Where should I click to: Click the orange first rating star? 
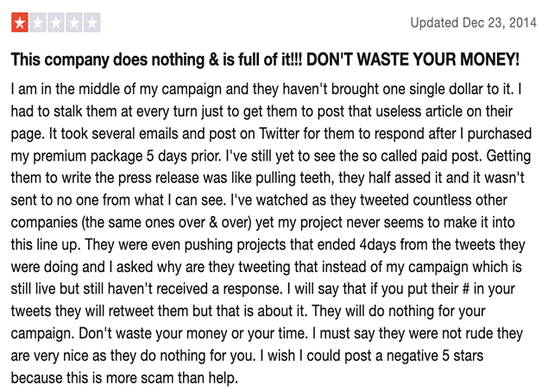(20, 22)
